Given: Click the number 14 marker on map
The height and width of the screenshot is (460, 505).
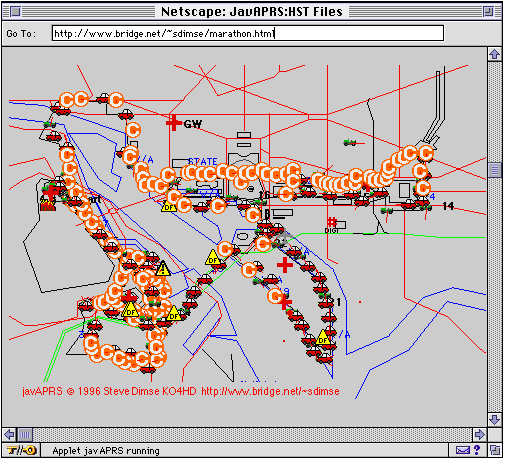Looking at the screenshot, I should (x=448, y=206).
